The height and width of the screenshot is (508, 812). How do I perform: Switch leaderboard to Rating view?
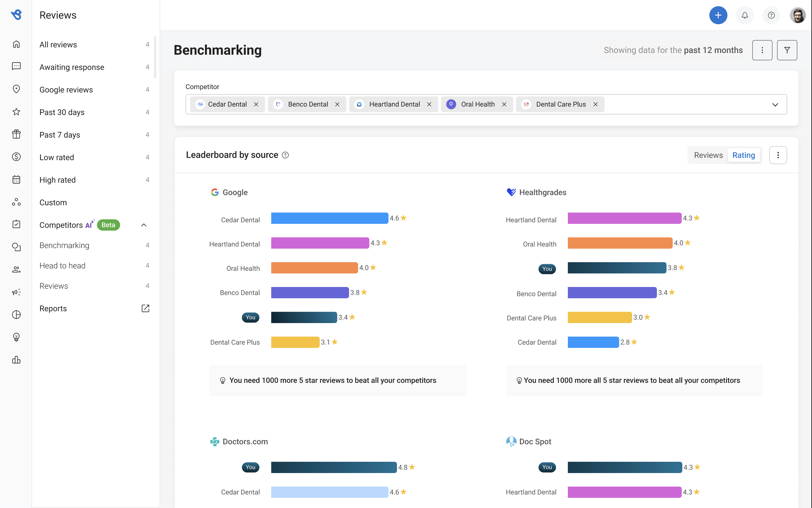tap(743, 155)
